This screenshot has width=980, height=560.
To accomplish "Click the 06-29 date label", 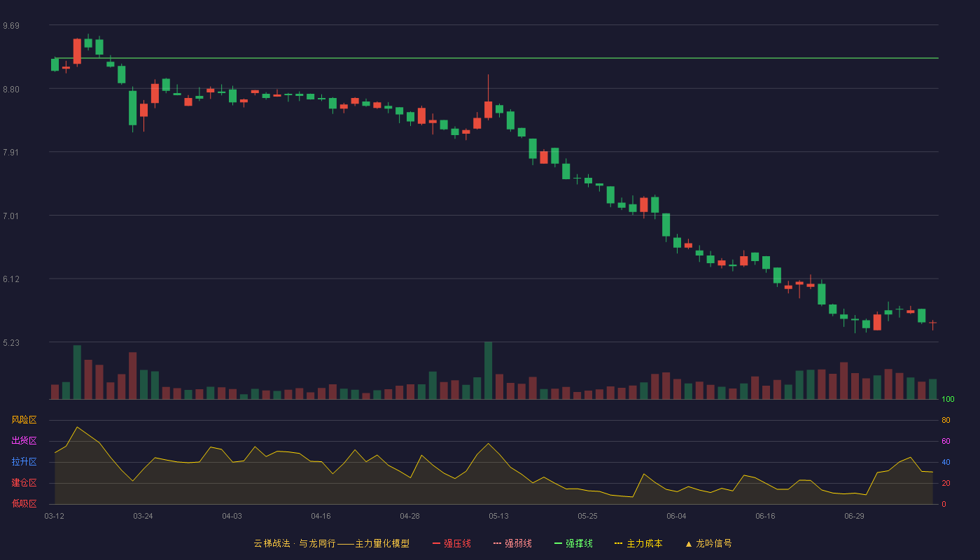I will 854,516.
